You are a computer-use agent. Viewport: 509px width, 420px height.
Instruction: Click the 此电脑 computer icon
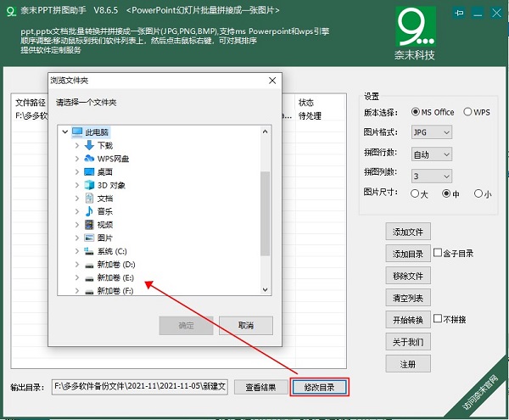pos(77,132)
